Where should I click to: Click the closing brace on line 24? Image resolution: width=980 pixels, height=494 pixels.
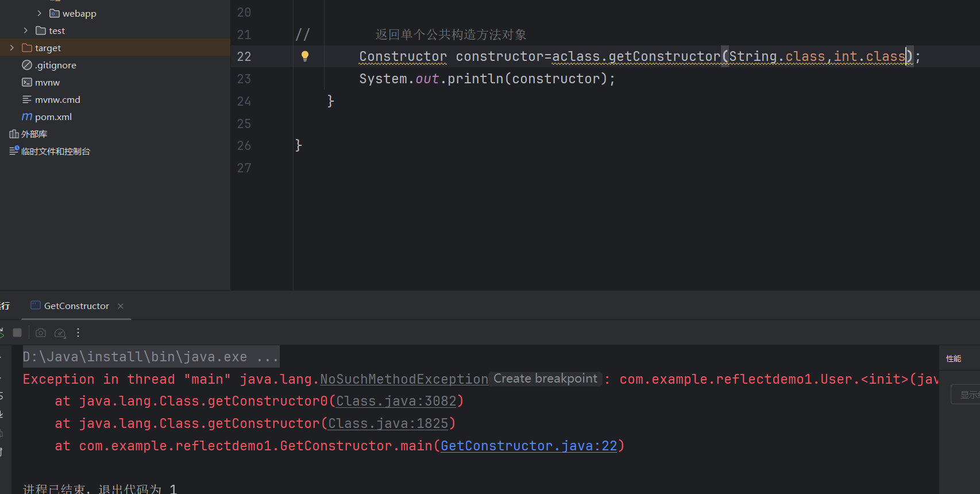(x=330, y=101)
